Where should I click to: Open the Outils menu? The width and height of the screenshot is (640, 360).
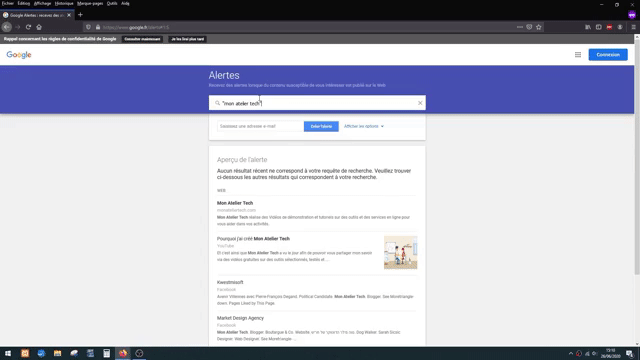point(112,3)
